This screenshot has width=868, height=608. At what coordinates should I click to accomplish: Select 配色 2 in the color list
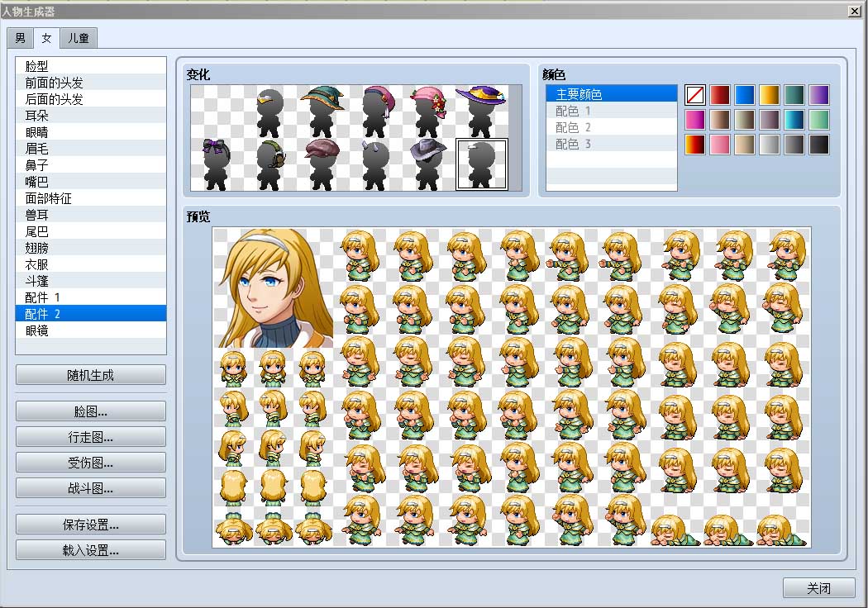pos(611,127)
